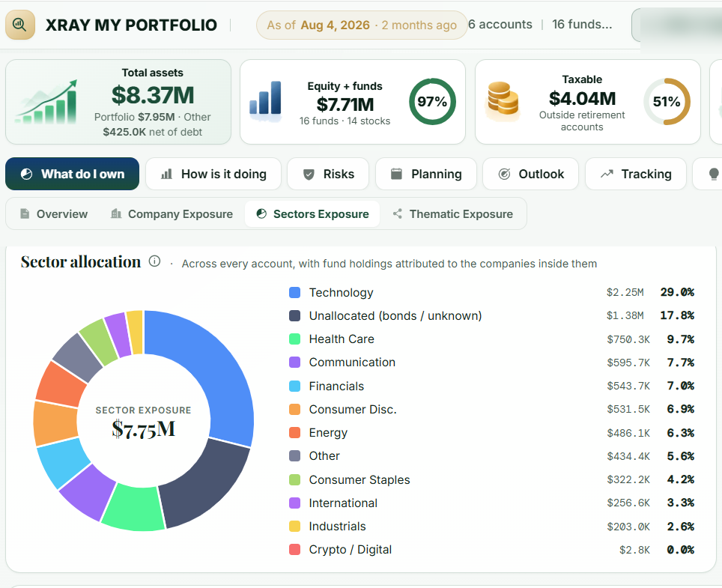Click the $595.7K Communication value
This screenshot has width=722, height=588.
click(628, 363)
